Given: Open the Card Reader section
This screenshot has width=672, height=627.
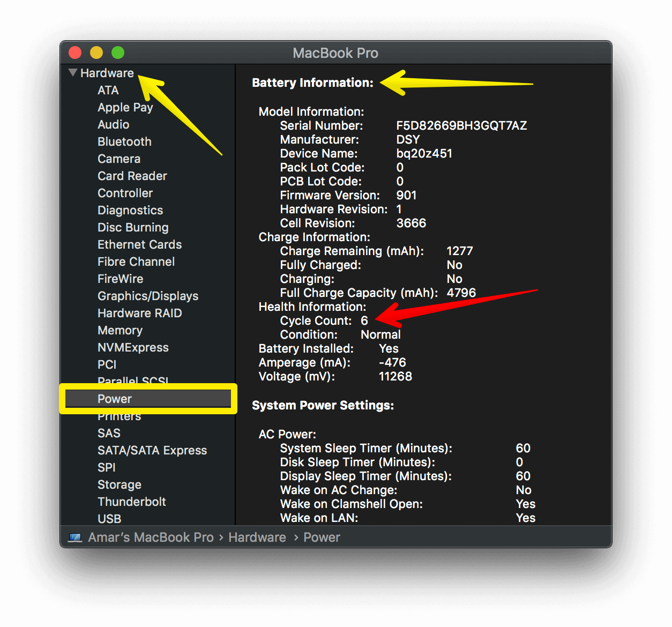Looking at the screenshot, I should pos(132,176).
